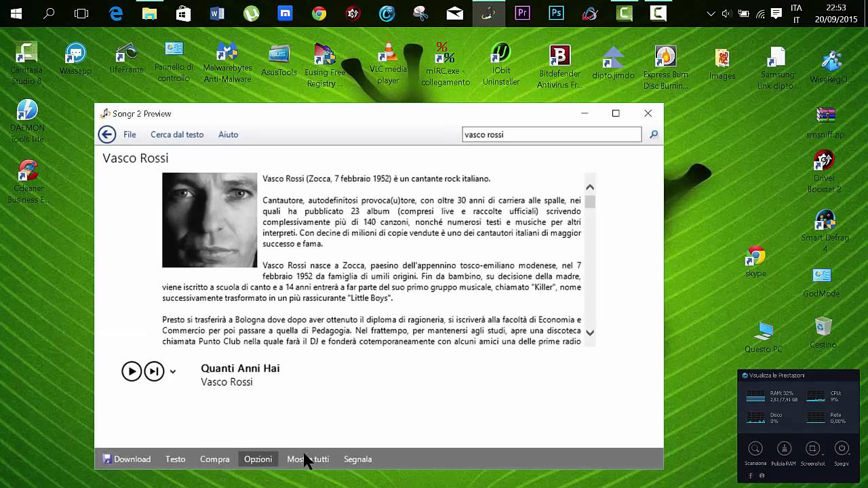The width and height of the screenshot is (868, 488).
Task: Click Pulizia RAM in the performance widget
Action: pyautogui.click(x=784, y=453)
